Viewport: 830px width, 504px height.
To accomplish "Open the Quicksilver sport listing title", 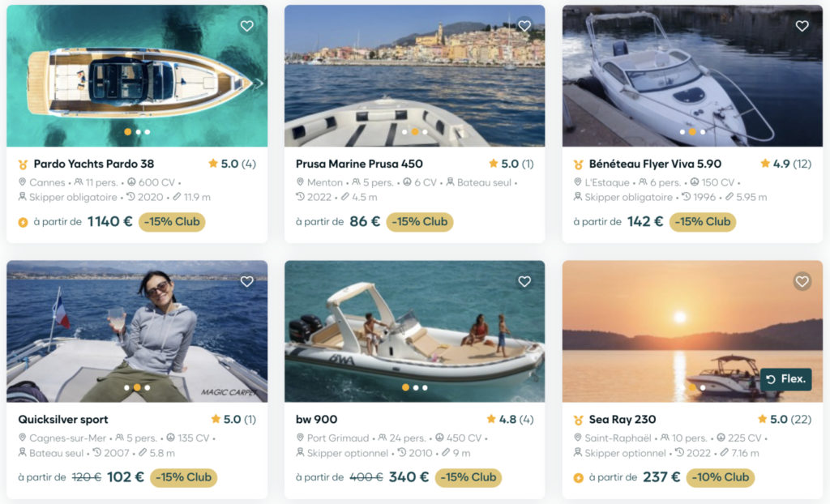I will tap(62, 419).
